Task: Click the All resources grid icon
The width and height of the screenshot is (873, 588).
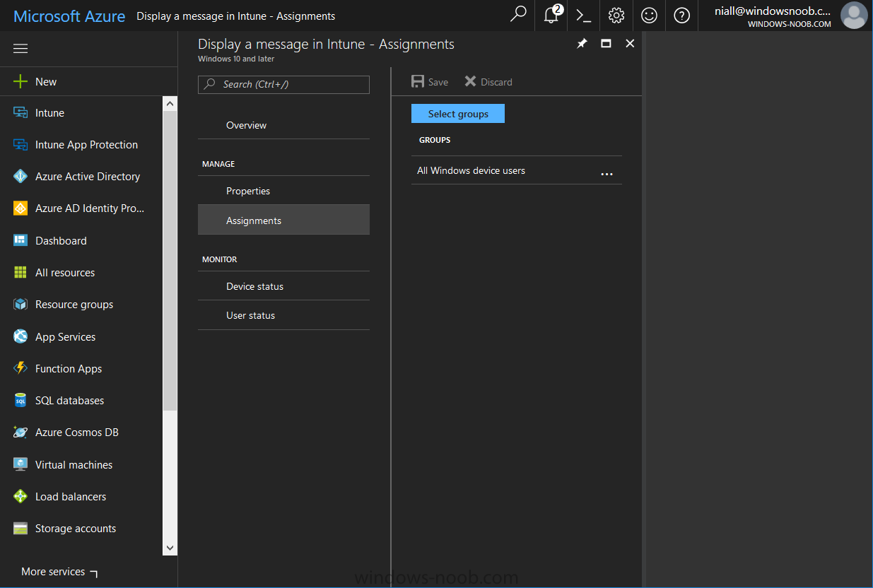Action: tap(20, 273)
